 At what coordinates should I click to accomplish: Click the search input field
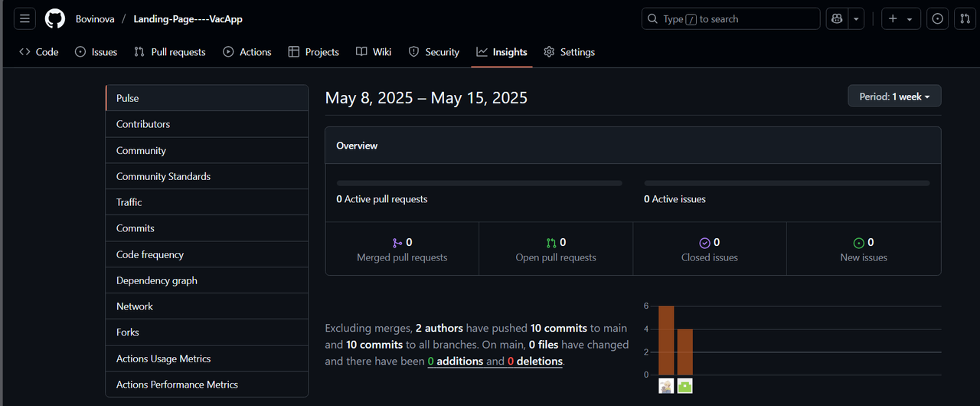click(x=730, y=19)
